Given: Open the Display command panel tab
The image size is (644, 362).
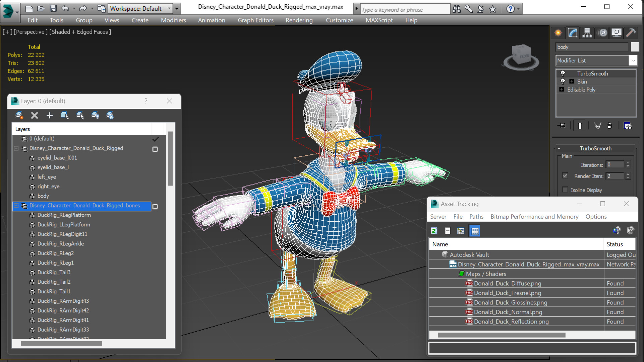Looking at the screenshot, I should pyautogui.click(x=617, y=32).
